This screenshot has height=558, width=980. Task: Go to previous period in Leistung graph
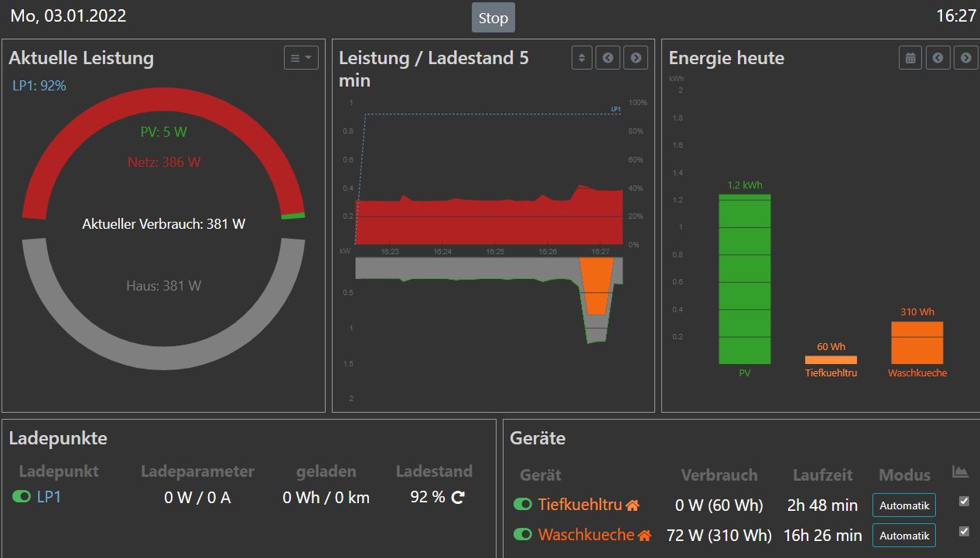608,58
